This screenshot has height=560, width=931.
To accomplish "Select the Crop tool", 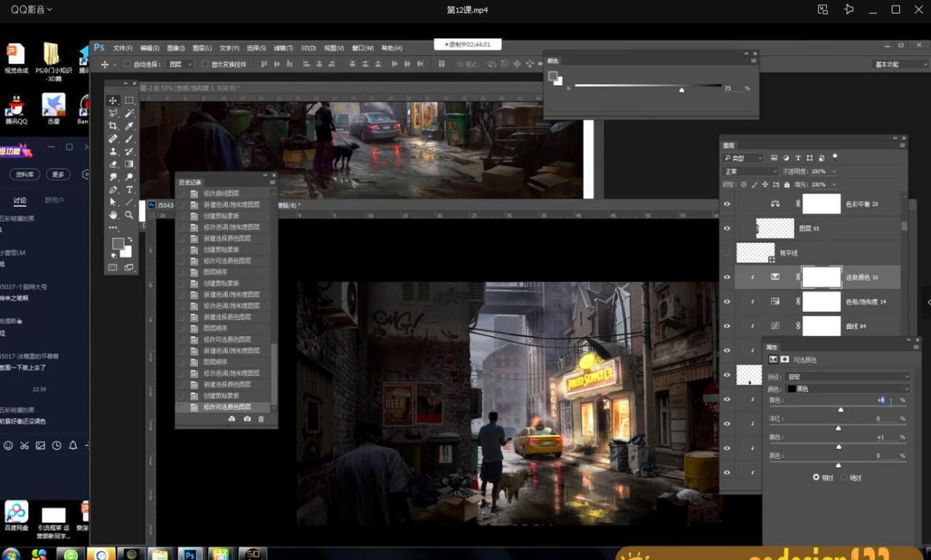I will (113, 126).
